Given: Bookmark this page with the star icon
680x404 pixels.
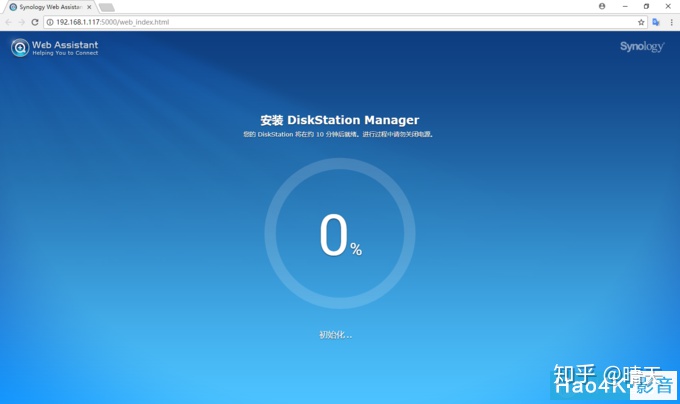Looking at the screenshot, I should (x=641, y=22).
